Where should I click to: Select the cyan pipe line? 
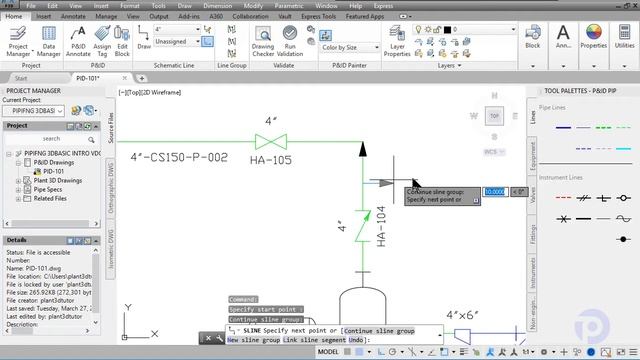click(x=624, y=149)
